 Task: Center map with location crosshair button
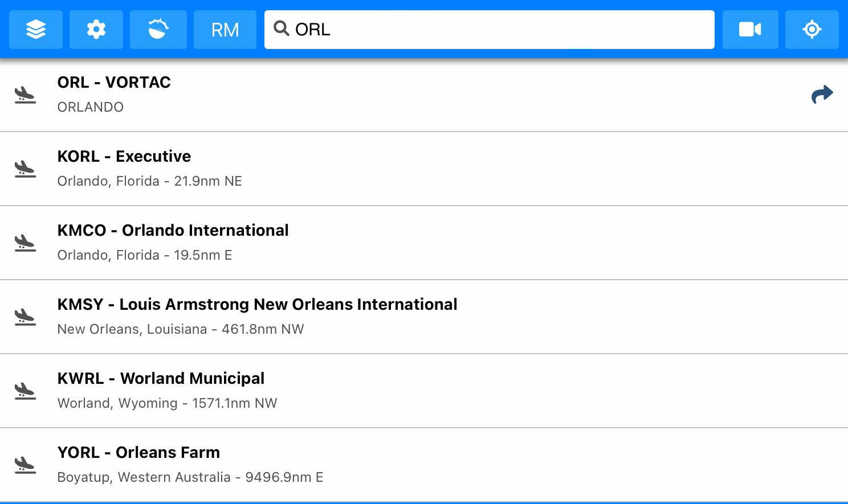click(812, 29)
